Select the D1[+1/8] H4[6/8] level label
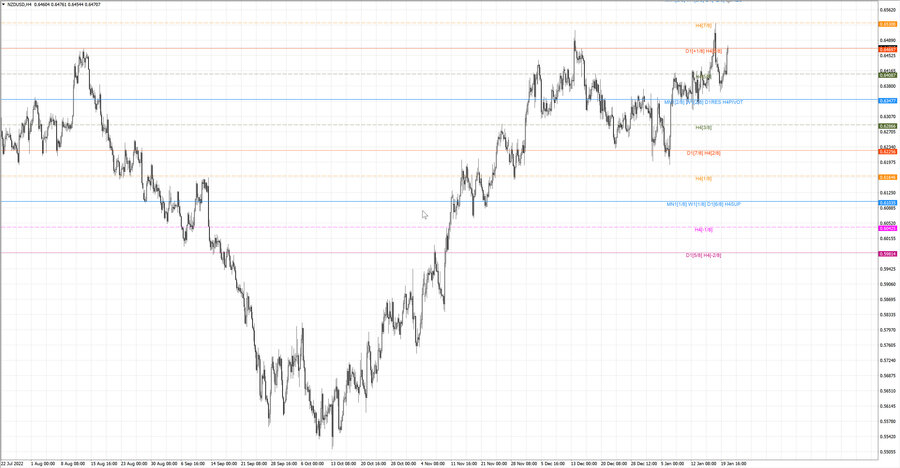Viewport: 900px width, 468px height. (704, 51)
